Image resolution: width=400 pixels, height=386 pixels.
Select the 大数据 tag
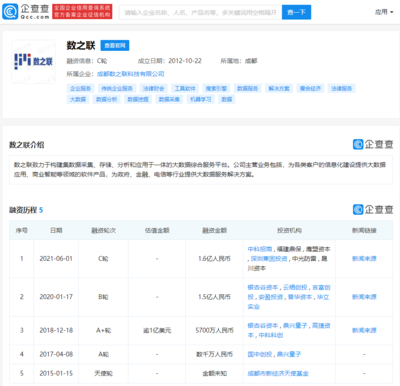coord(78,99)
